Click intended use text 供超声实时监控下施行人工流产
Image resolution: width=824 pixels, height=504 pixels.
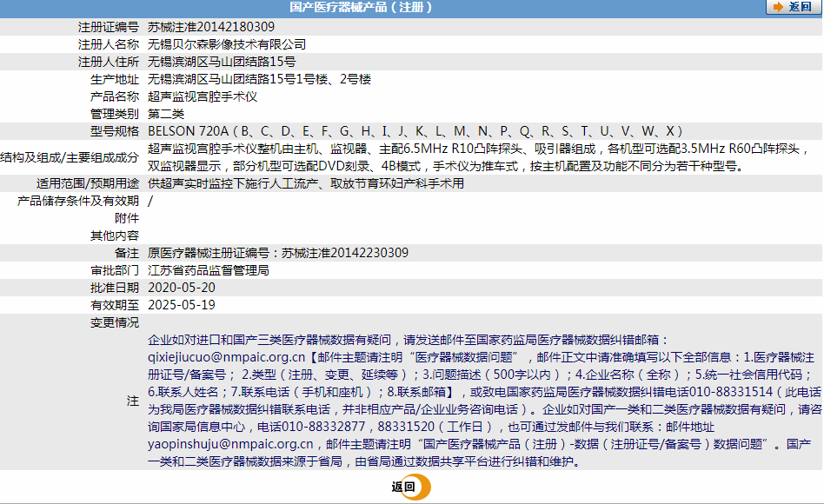[x=306, y=183]
